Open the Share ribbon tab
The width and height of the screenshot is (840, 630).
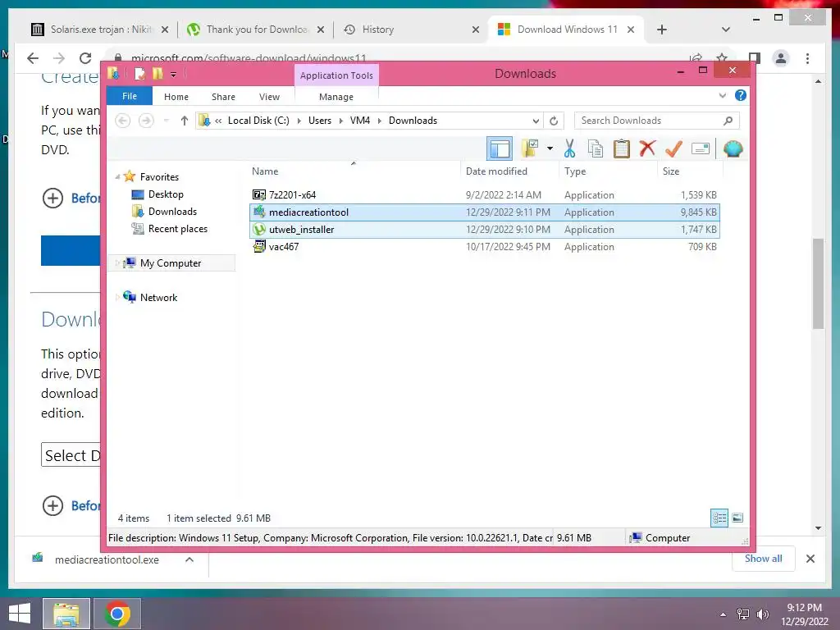click(223, 97)
